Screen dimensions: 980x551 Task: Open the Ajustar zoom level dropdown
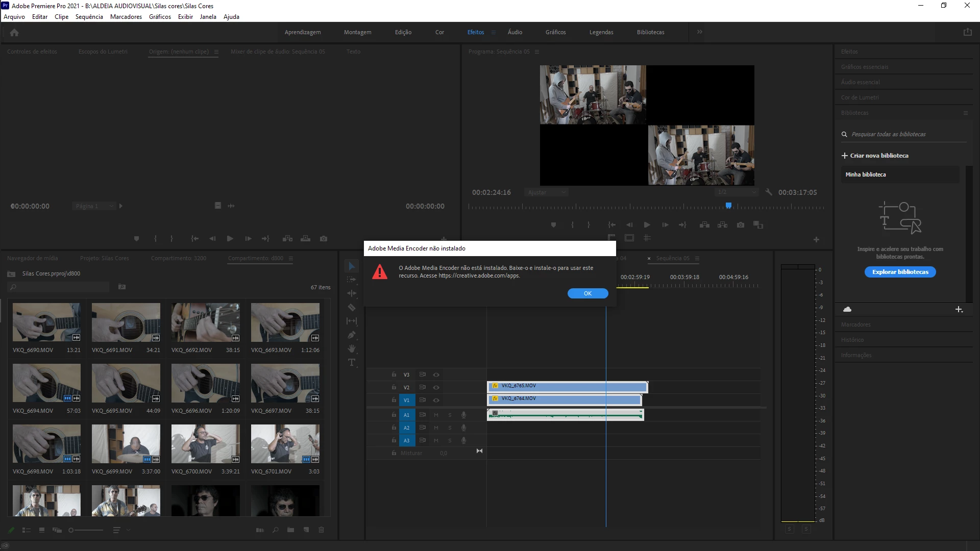click(546, 192)
